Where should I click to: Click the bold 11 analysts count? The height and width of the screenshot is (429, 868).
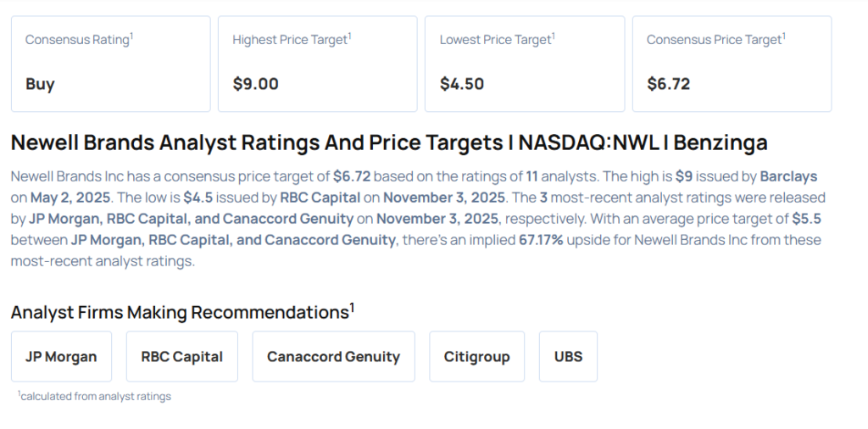click(x=531, y=176)
